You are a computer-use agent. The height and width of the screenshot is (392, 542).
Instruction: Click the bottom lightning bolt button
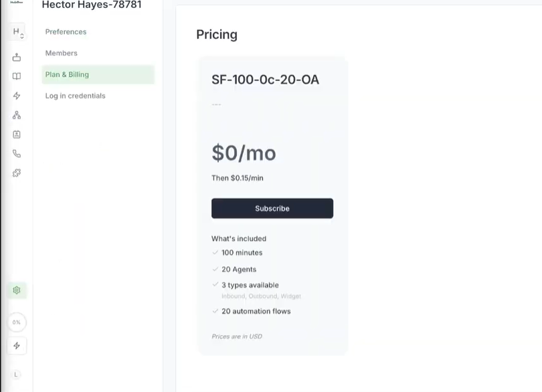click(x=17, y=346)
